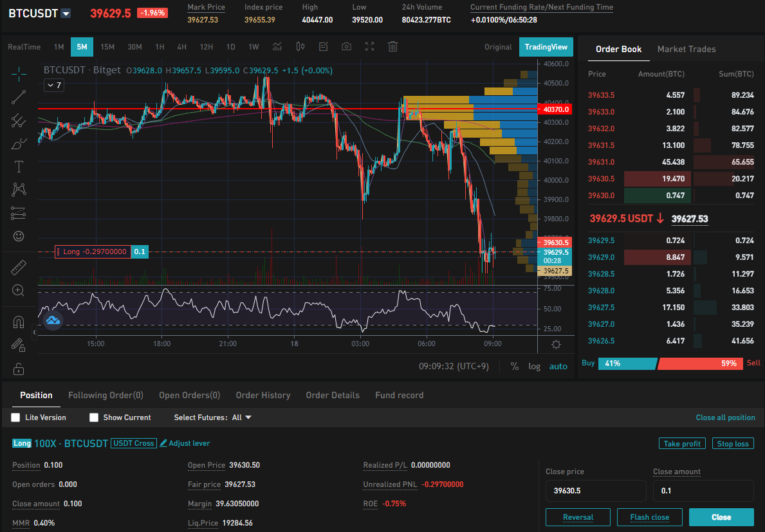Open chart settings gear on the time axis
The image size is (765, 532).
[x=556, y=345]
